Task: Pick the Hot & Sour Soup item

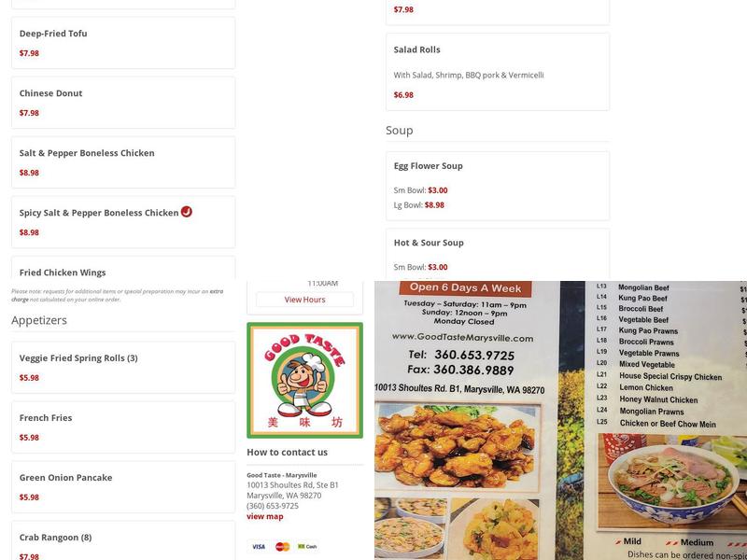Action: click(498, 254)
